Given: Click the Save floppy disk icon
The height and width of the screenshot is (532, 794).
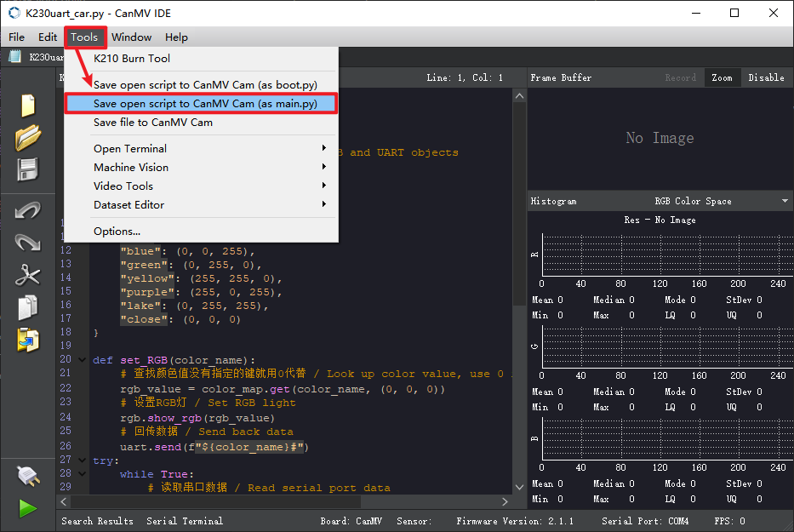Looking at the screenshot, I should click(x=28, y=169).
